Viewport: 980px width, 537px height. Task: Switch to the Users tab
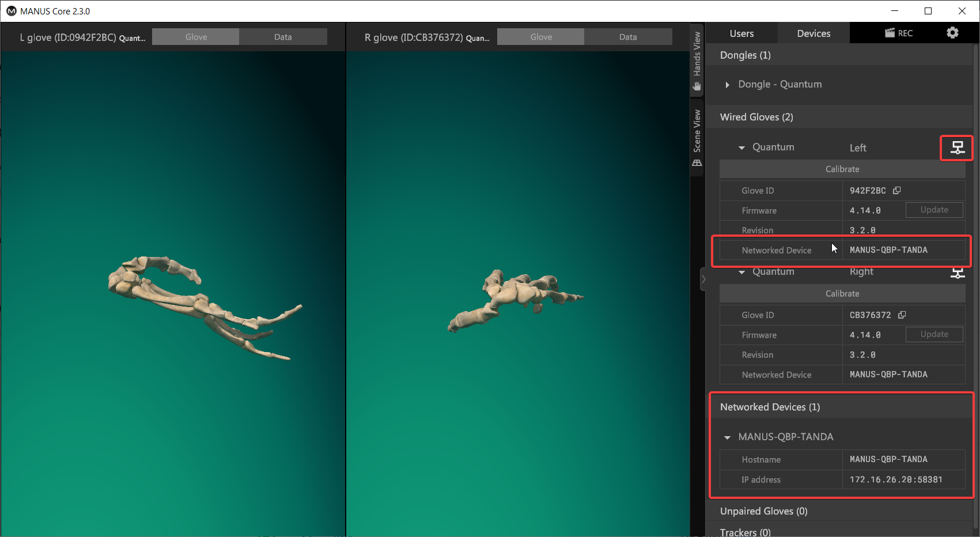coord(741,33)
